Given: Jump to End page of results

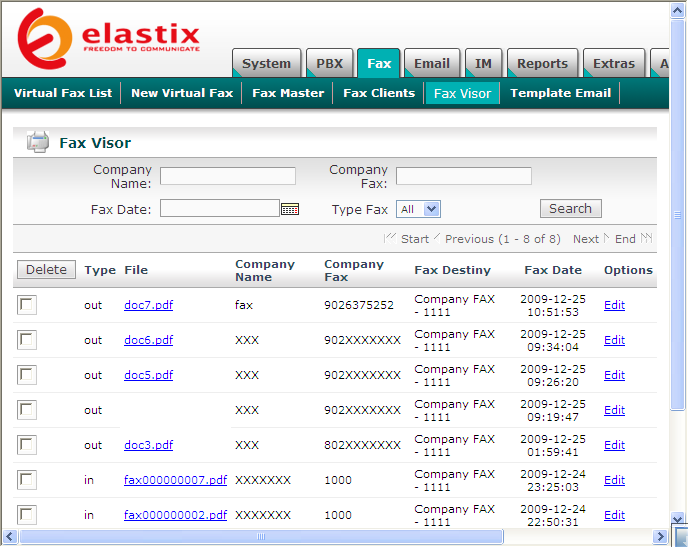Looking at the screenshot, I should pos(625,239).
